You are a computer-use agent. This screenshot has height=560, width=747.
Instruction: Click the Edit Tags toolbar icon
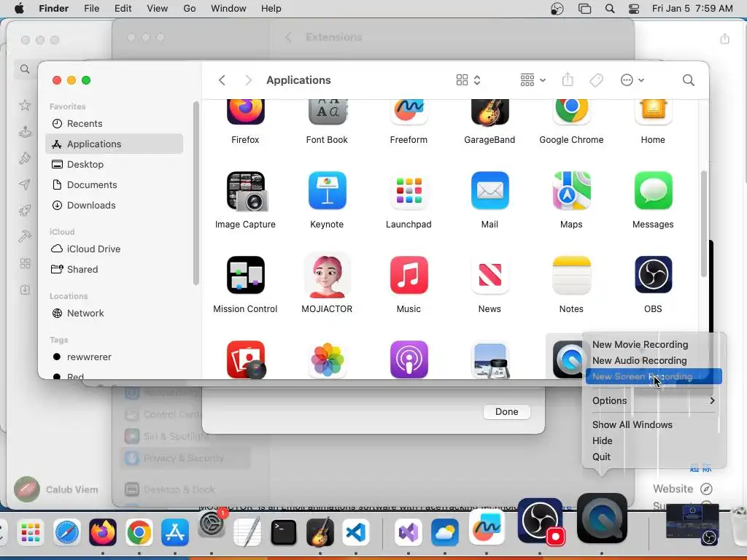(596, 80)
